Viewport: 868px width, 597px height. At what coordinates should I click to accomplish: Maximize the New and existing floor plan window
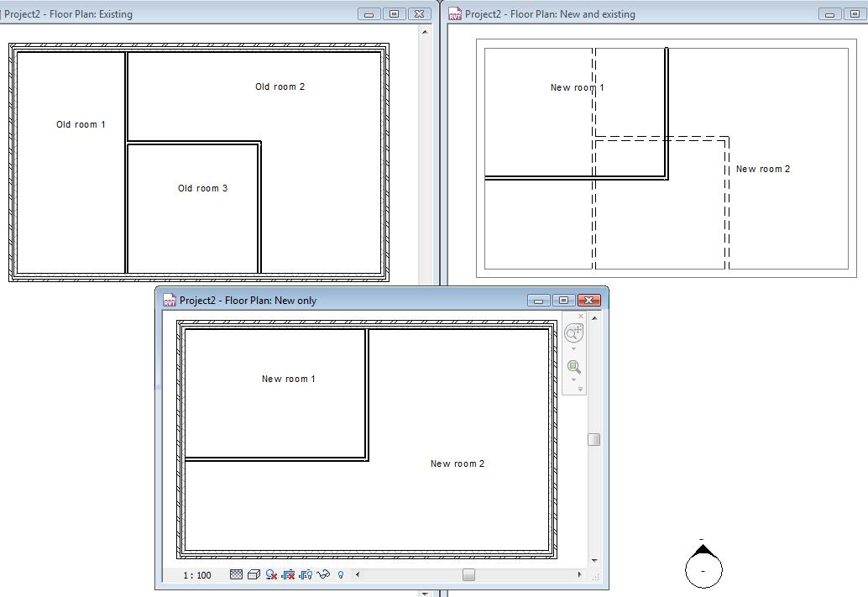pyautogui.click(x=855, y=13)
